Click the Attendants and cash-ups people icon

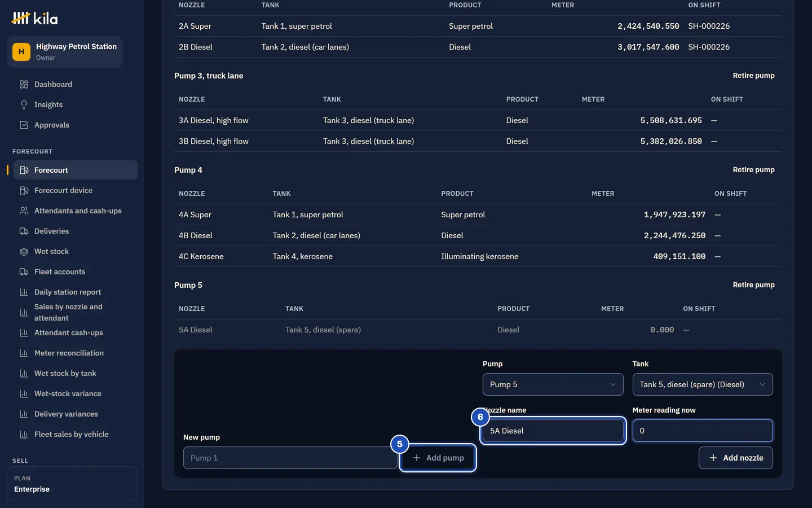[24, 211]
